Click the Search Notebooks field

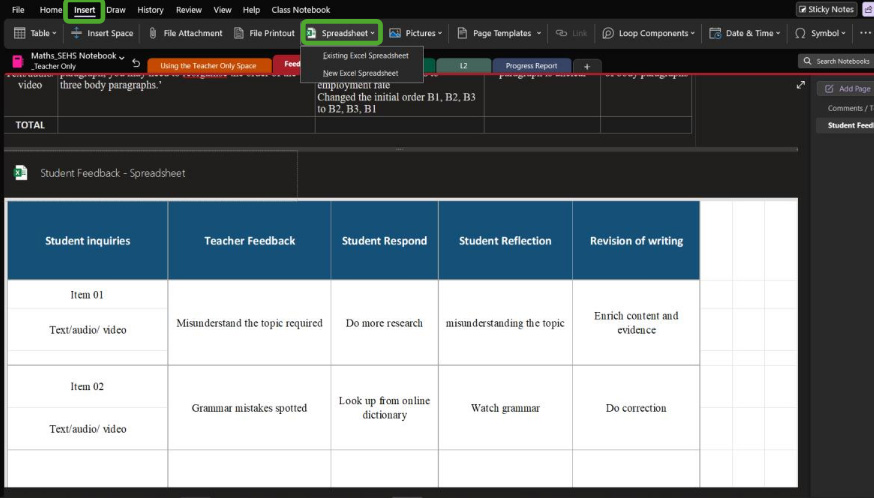(x=838, y=62)
